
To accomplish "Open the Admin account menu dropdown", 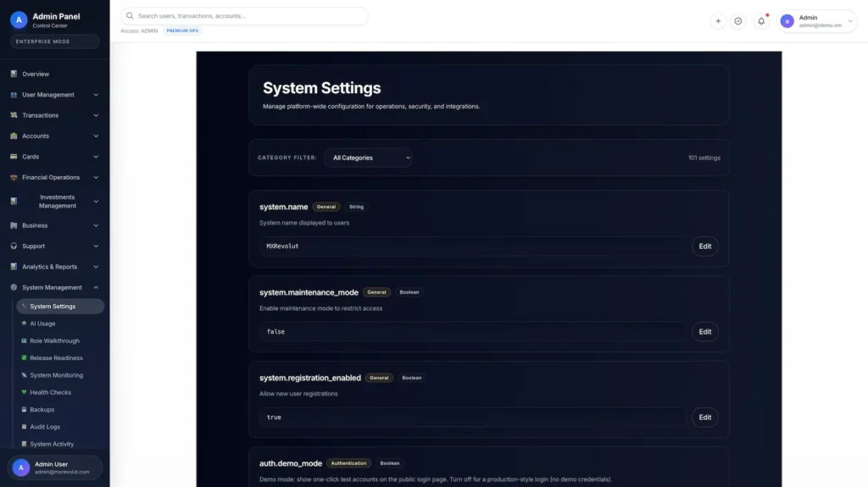I will tap(817, 21).
